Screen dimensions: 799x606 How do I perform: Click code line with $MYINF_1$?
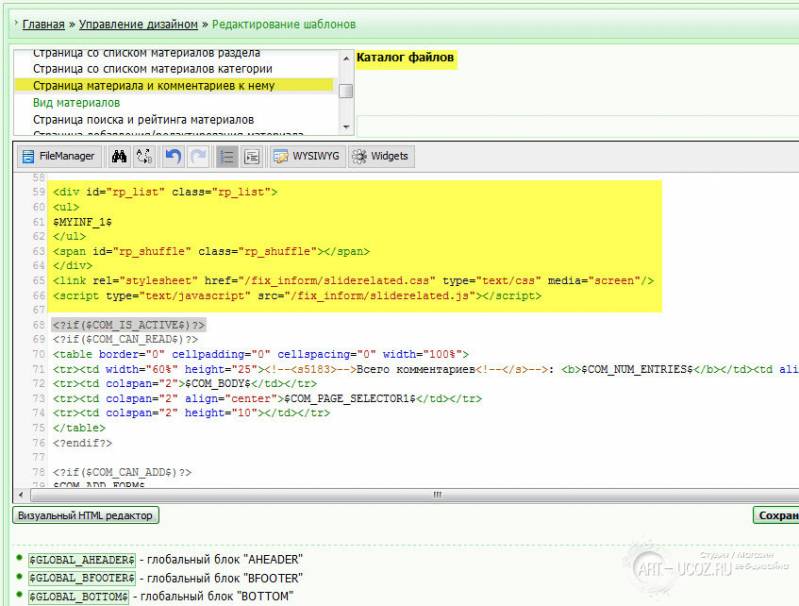click(82, 222)
